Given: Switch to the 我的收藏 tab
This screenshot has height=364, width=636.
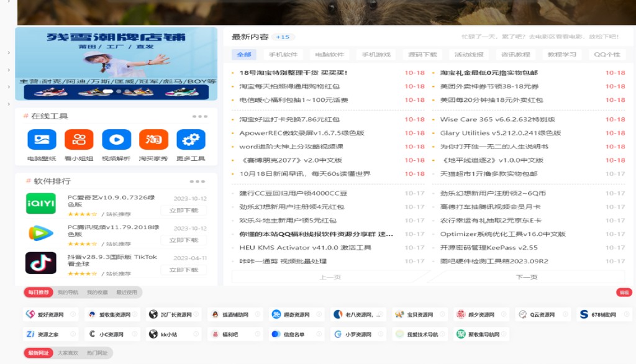Looking at the screenshot, I should tap(98, 292).
